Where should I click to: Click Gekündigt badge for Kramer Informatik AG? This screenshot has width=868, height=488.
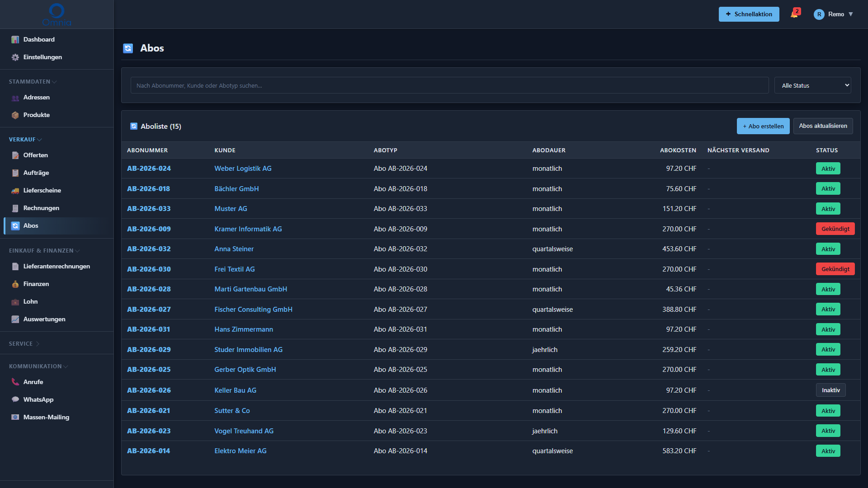point(835,229)
